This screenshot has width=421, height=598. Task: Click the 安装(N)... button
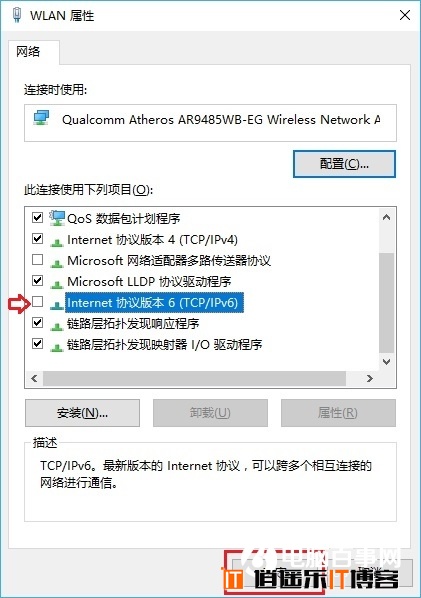click(82, 413)
